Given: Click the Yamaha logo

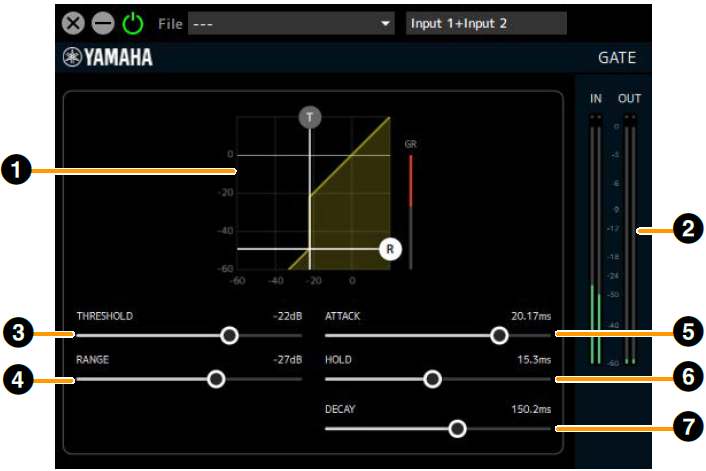Looking at the screenshot, I should (109, 58).
